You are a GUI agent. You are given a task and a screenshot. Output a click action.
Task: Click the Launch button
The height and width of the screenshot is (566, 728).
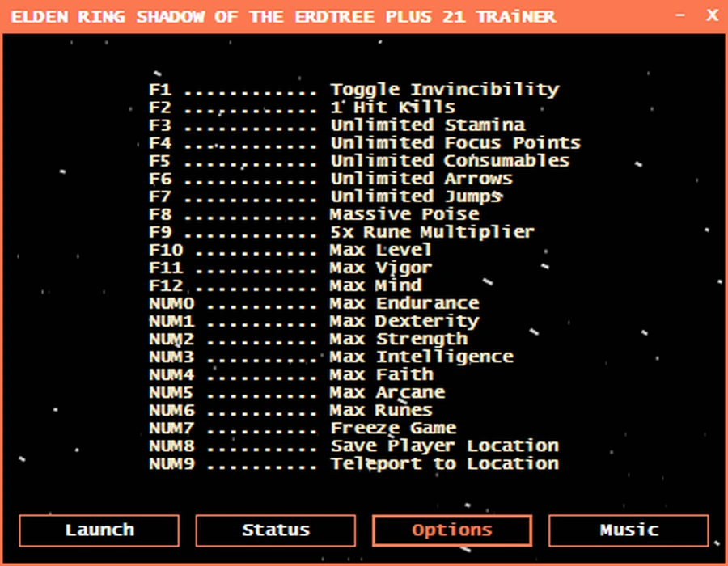click(99, 530)
